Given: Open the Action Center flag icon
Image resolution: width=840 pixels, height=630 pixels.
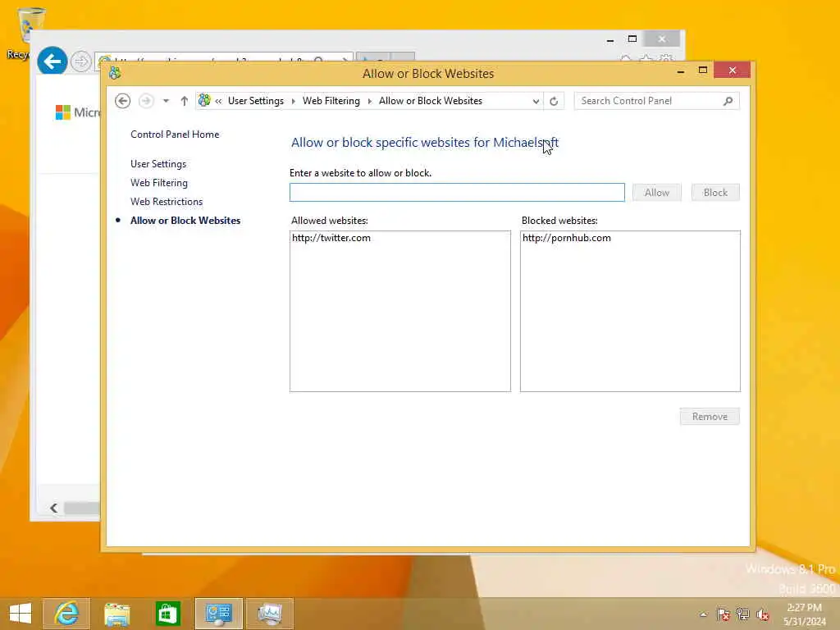Looking at the screenshot, I should point(723,614).
